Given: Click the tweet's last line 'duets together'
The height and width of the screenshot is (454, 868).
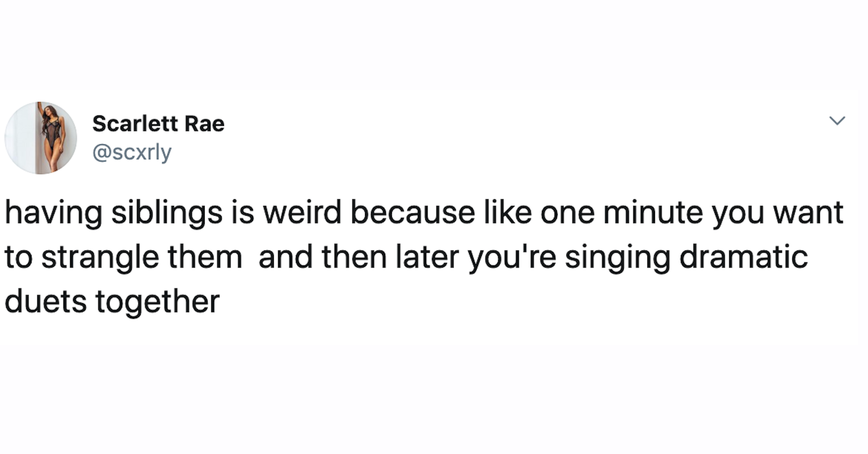Looking at the screenshot, I should tap(111, 300).
